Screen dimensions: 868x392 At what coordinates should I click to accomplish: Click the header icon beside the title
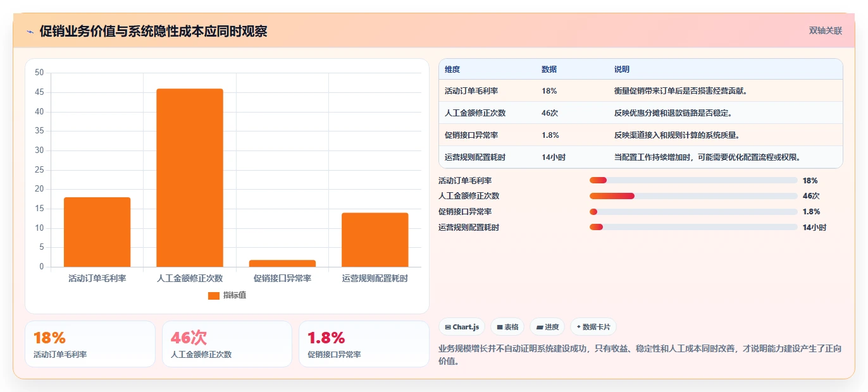(30, 32)
